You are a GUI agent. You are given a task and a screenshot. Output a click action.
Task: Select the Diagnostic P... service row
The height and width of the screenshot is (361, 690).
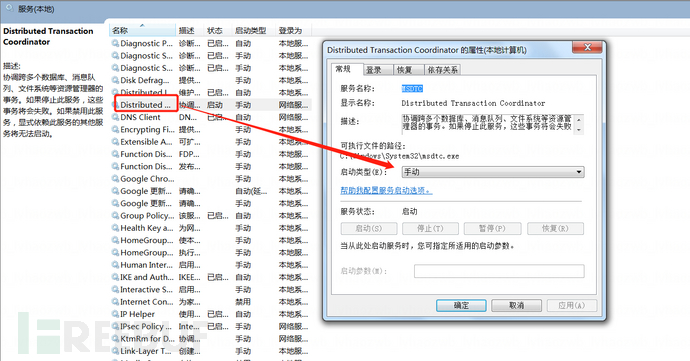point(211,43)
